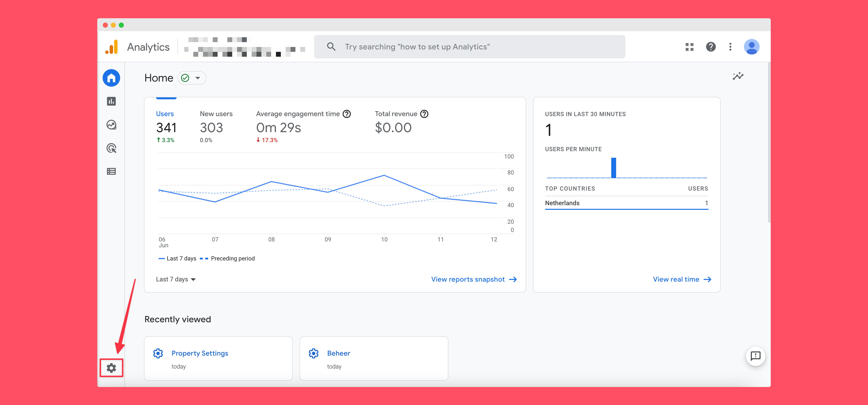The height and width of the screenshot is (405, 868).
Task: Open the Property Settings recent card
Action: click(x=218, y=359)
